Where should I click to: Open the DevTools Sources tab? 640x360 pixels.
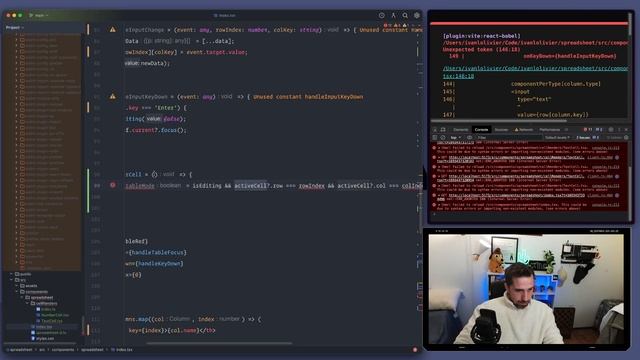pos(501,129)
